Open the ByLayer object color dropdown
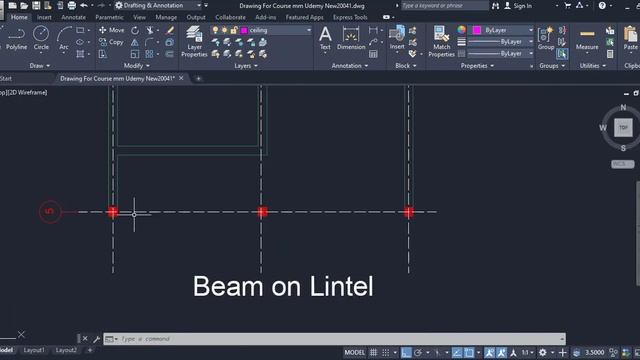Viewport: 640px width, 360px height. 531,30
